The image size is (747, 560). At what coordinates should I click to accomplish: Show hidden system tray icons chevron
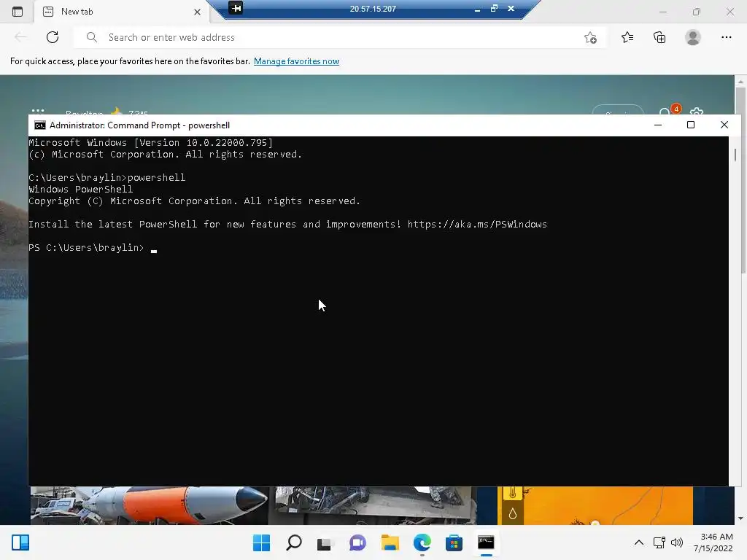(x=639, y=542)
